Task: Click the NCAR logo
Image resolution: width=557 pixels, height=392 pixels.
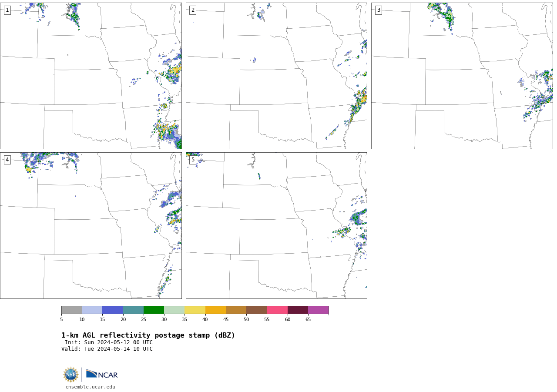Action: (x=102, y=374)
